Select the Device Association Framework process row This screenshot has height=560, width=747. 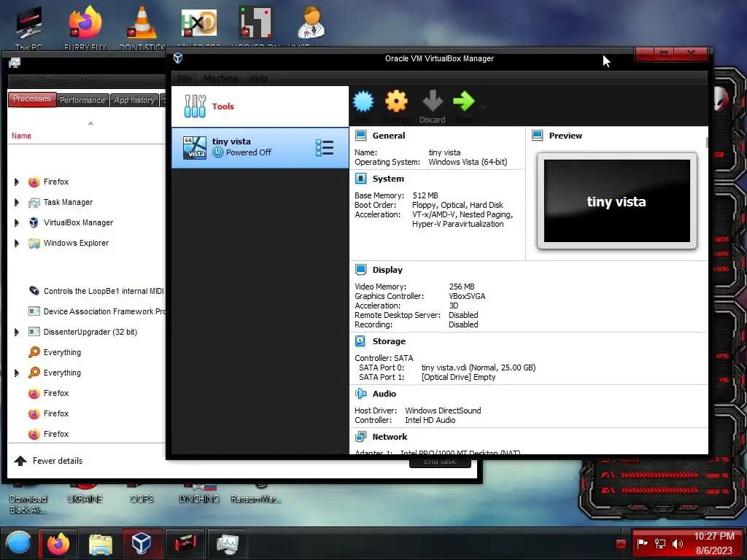(x=87, y=311)
